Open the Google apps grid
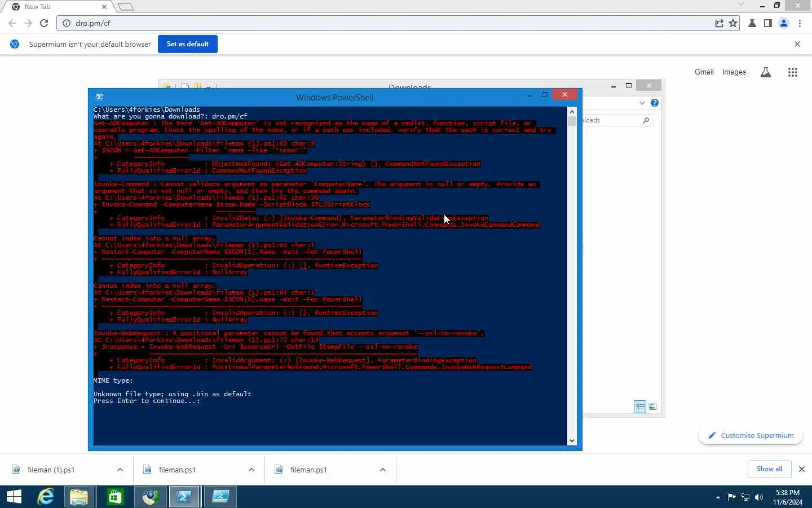The image size is (812, 508). pos(793,72)
